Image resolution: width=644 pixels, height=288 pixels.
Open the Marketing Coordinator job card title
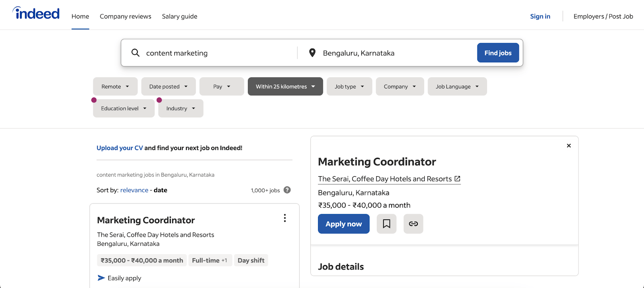click(x=146, y=220)
